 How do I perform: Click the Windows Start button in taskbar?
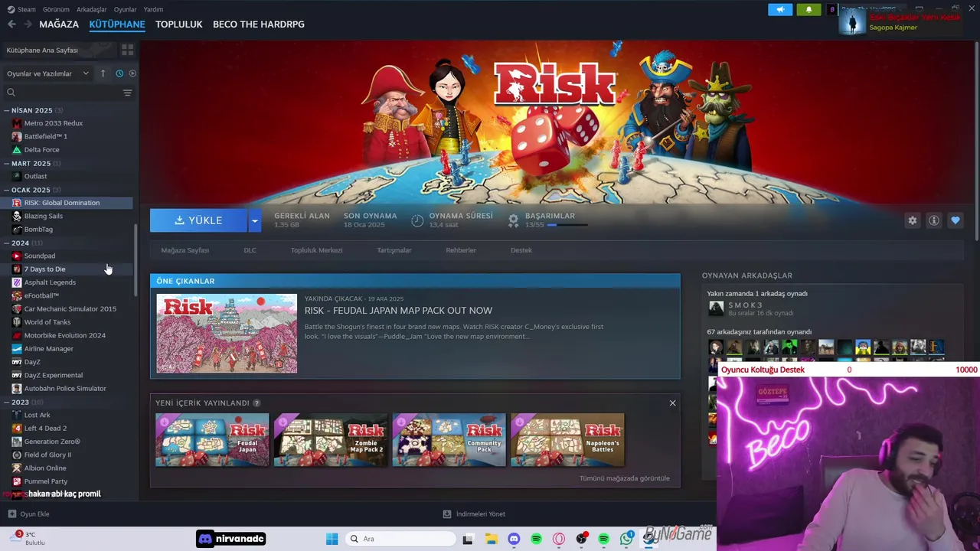tap(332, 539)
